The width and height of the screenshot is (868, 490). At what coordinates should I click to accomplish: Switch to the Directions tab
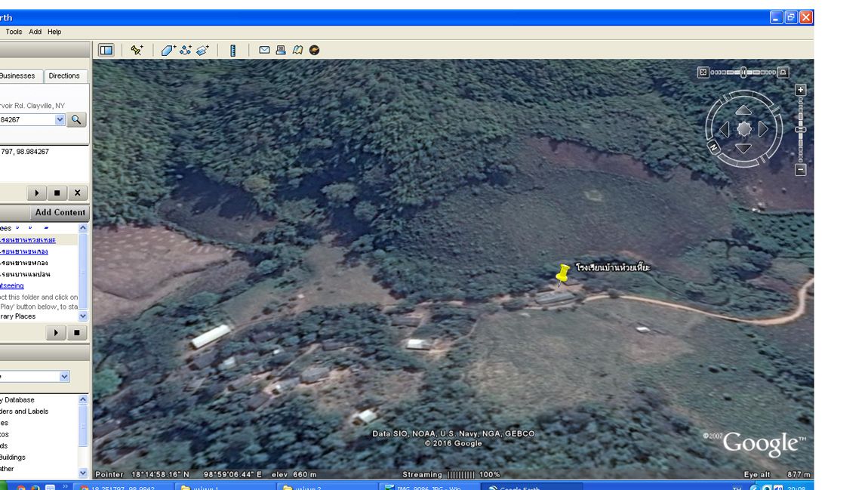(x=64, y=76)
